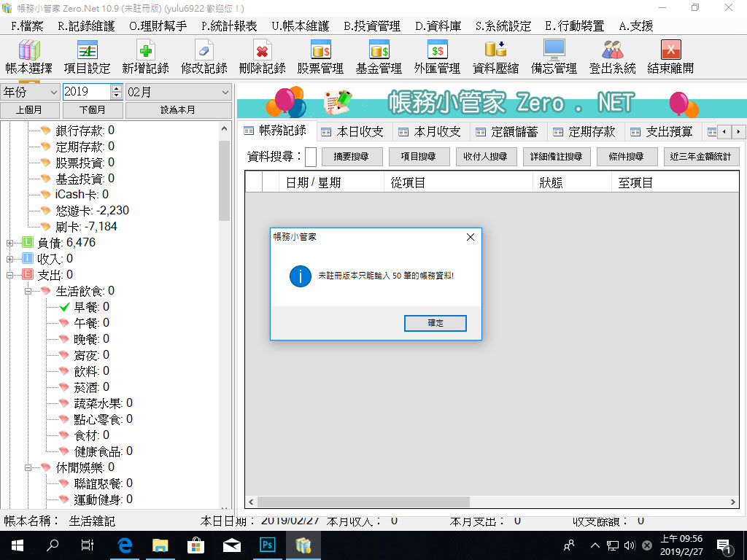Click the 修改記錄 edit-record icon

coord(204,57)
